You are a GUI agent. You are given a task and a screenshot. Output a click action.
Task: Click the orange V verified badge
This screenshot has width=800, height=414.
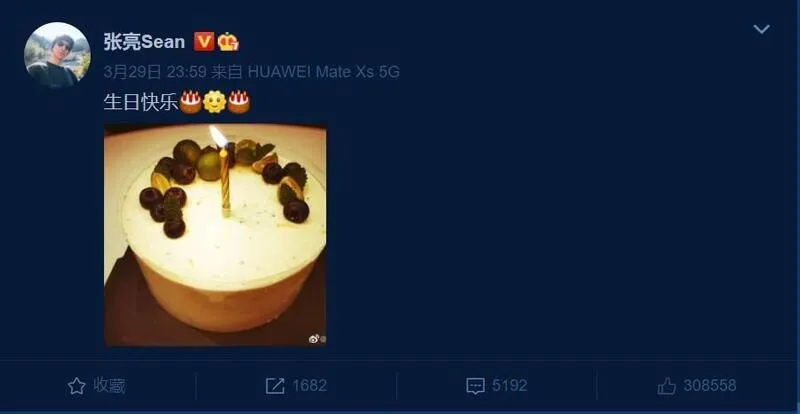tap(204, 41)
